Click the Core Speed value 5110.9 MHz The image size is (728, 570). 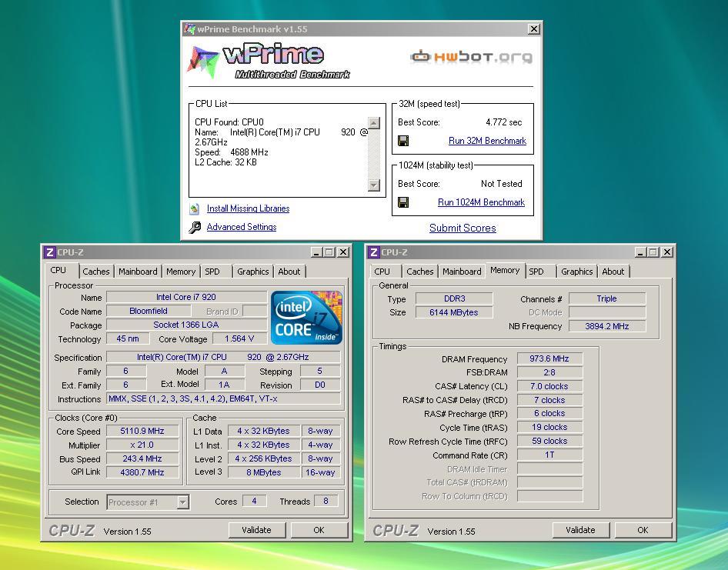point(142,431)
